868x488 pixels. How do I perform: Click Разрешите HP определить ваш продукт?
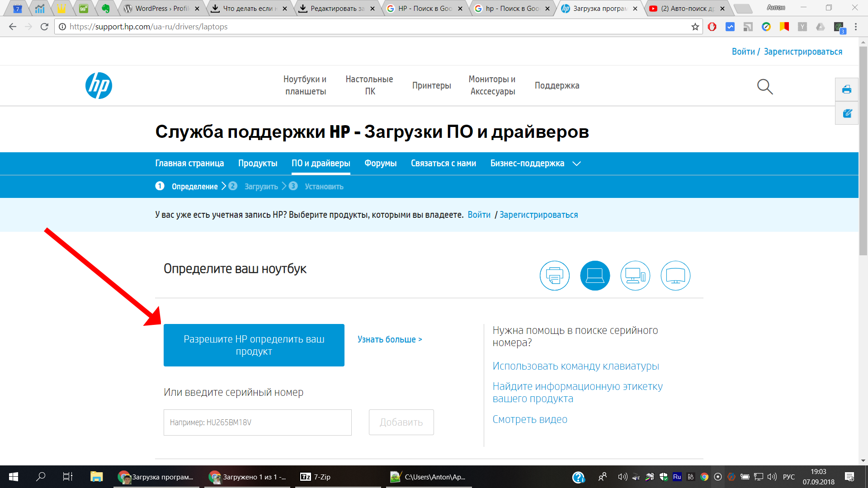tap(254, 345)
